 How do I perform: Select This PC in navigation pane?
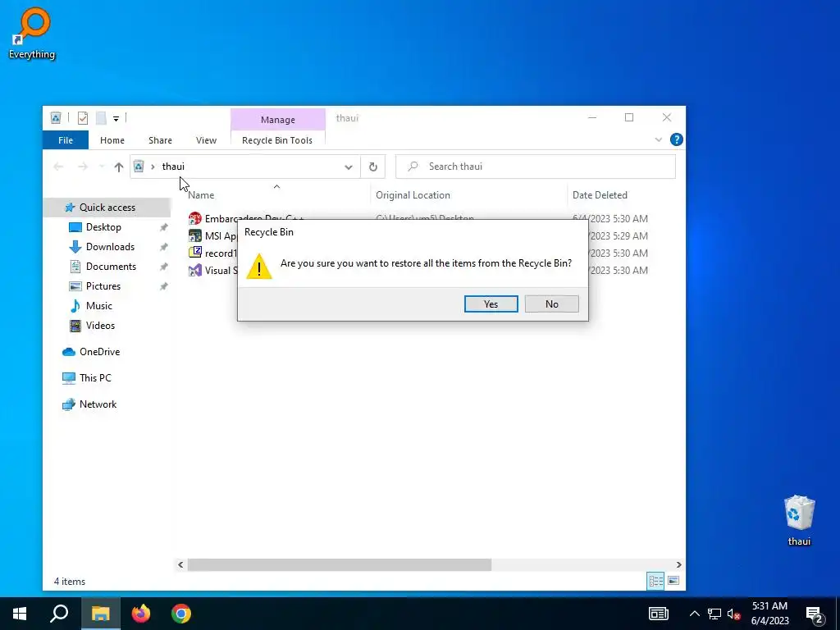coord(95,378)
